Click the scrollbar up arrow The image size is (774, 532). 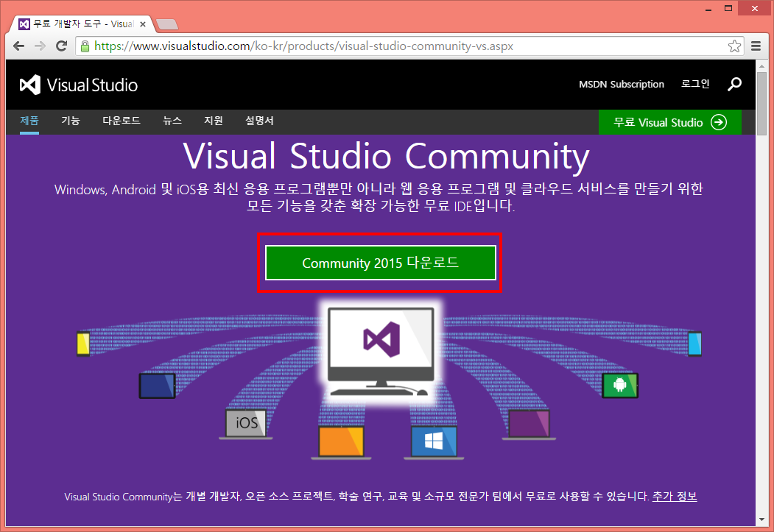(x=761, y=65)
